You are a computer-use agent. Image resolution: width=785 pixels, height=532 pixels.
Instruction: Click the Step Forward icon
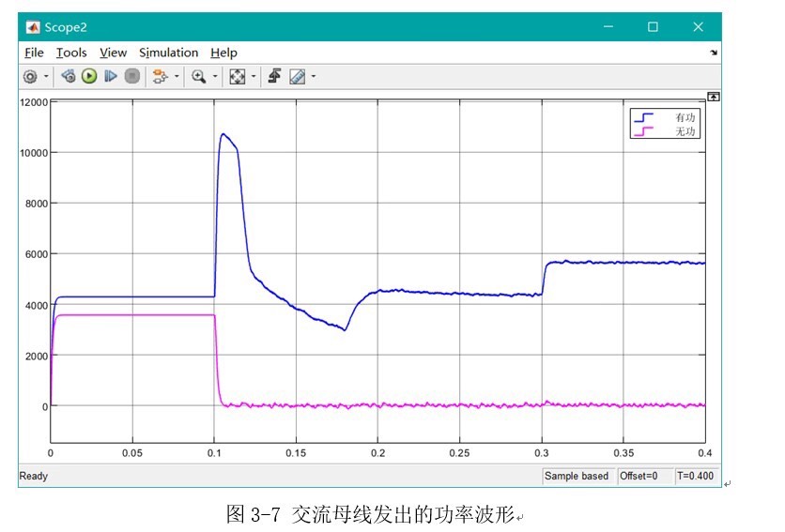[x=111, y=76]
